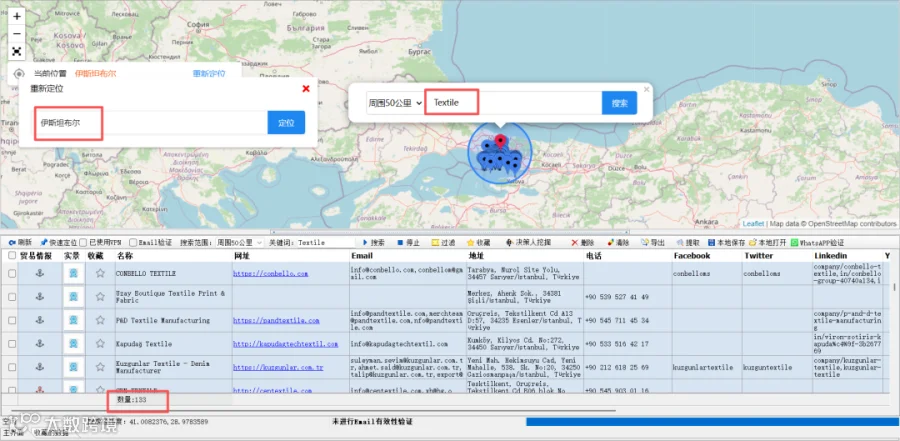Image resolution: width=900 pixels, height=441 pixels.
Task: Toggle the Email验证 checkbox
Action: click(x=133, y=243)
